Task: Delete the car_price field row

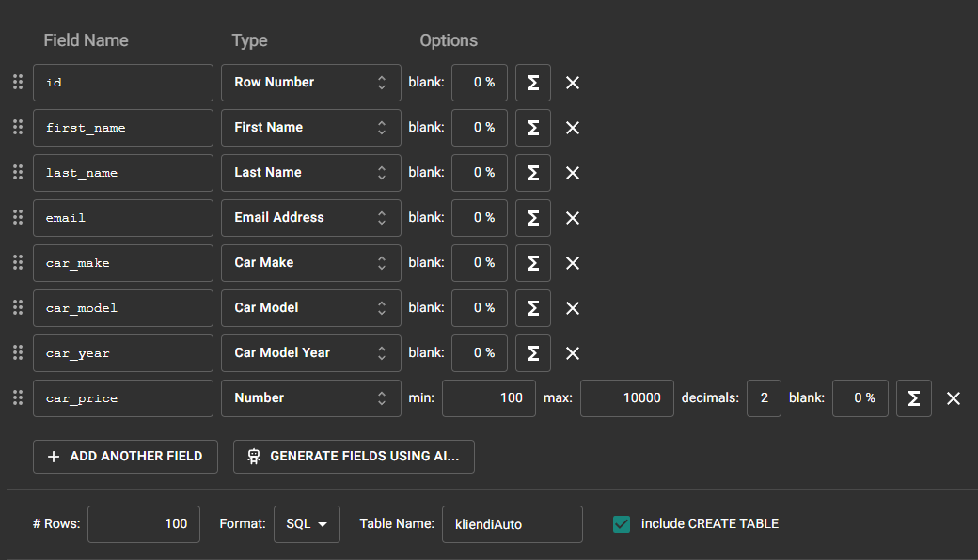Action: 953,398
